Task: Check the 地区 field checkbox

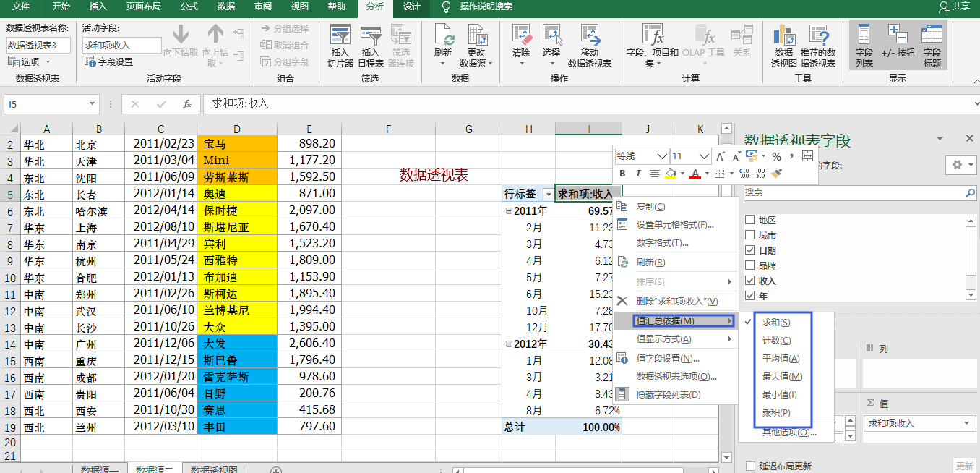Action: click(749, 220)
